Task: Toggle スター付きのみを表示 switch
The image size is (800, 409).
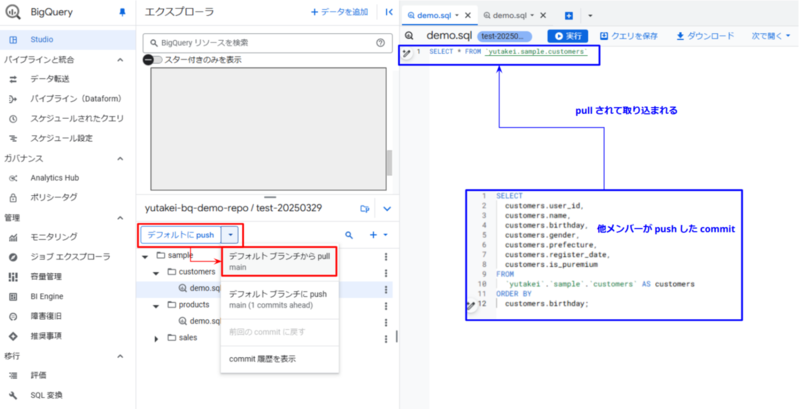Action: (152, 60)
